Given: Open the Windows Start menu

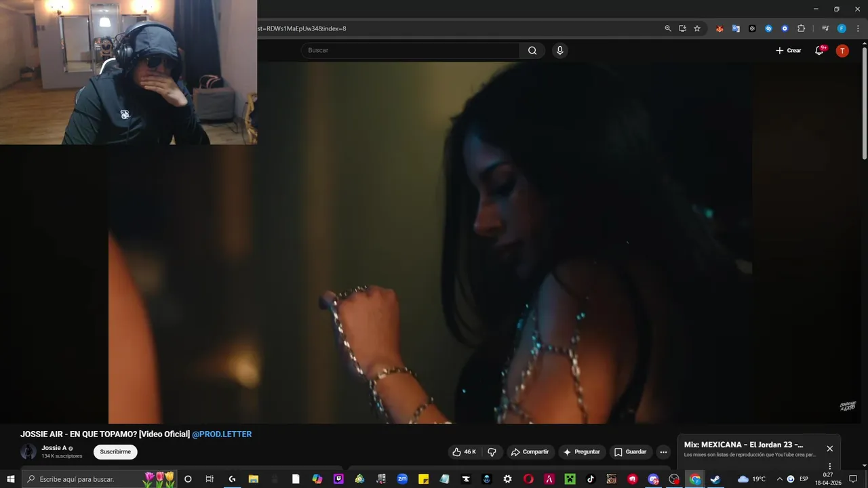Looking at the screenshot, I should click(11, 479).
